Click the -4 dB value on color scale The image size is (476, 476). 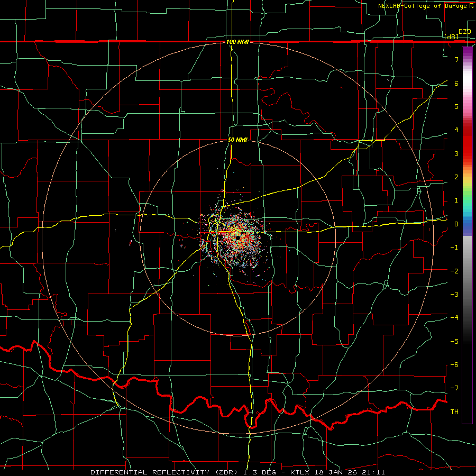pos(454,318)
